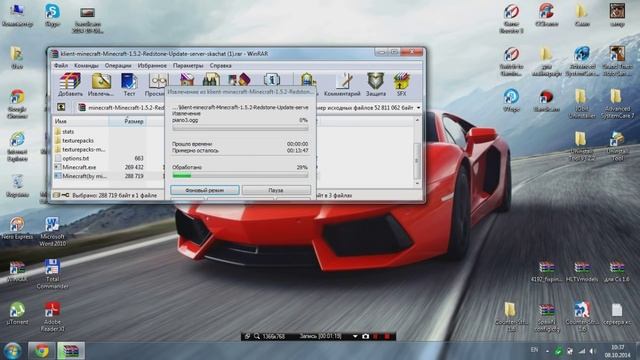640x360 pixels.
Task: Click the Nero Express desktop icon
Action: pos(17,228)
